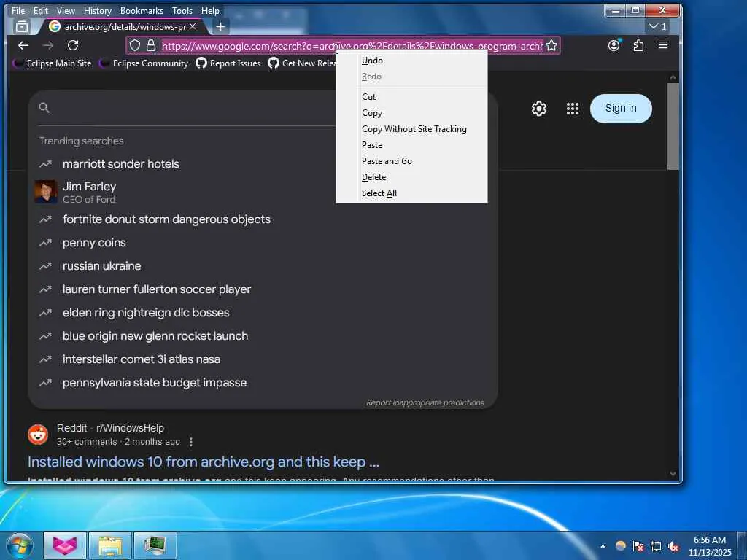Select the penny coins suggestion
Image resolution: width=747 pixels, height=560 pixels.
click(x=94, y=243)
